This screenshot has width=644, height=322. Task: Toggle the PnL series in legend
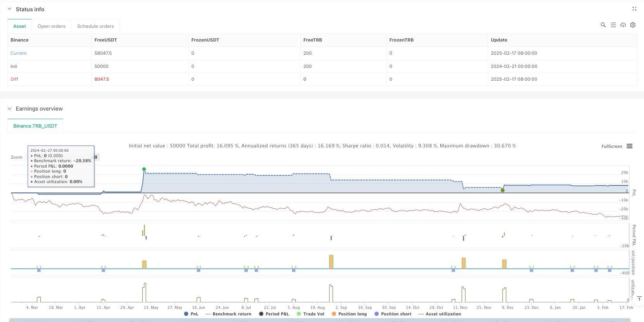[191, 314]
